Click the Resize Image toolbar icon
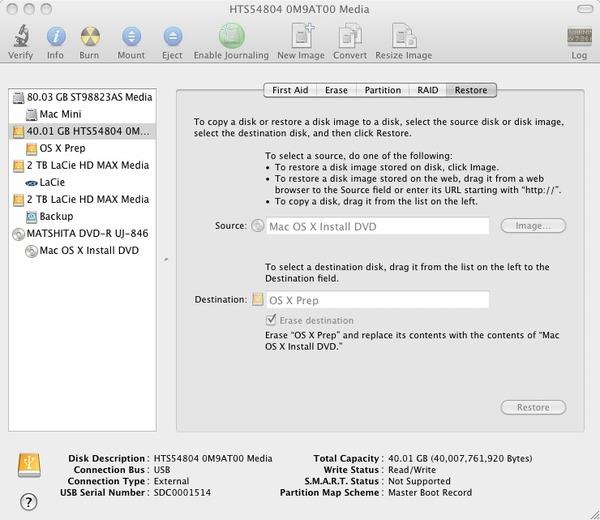 click(404, 36)
